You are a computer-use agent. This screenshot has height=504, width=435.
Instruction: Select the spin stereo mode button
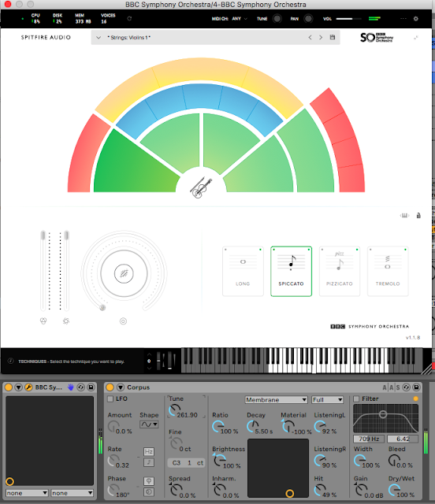pos(148,491)
